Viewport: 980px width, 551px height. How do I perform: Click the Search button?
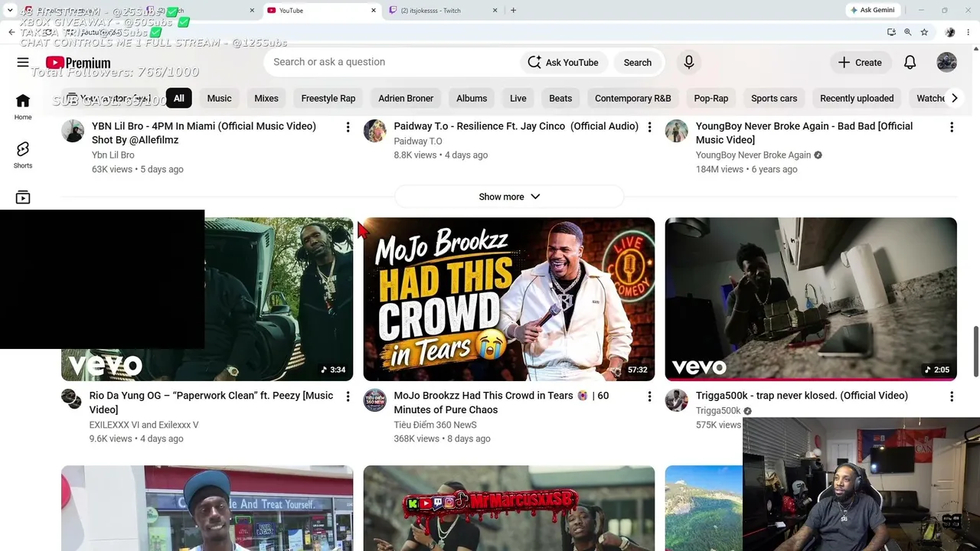pyautogui.click(x=637, y=63)
